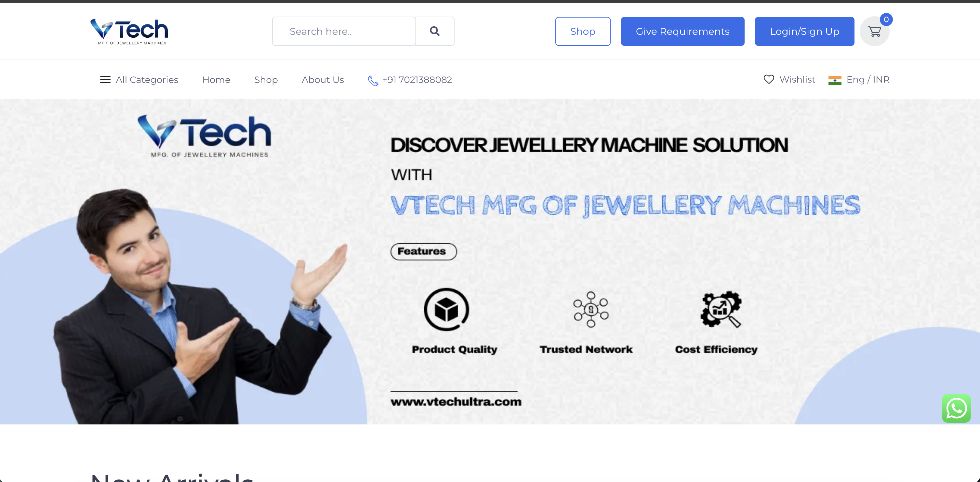Click the Cost Efficiency gear icon
980x482 pixels.
[721, 309]
